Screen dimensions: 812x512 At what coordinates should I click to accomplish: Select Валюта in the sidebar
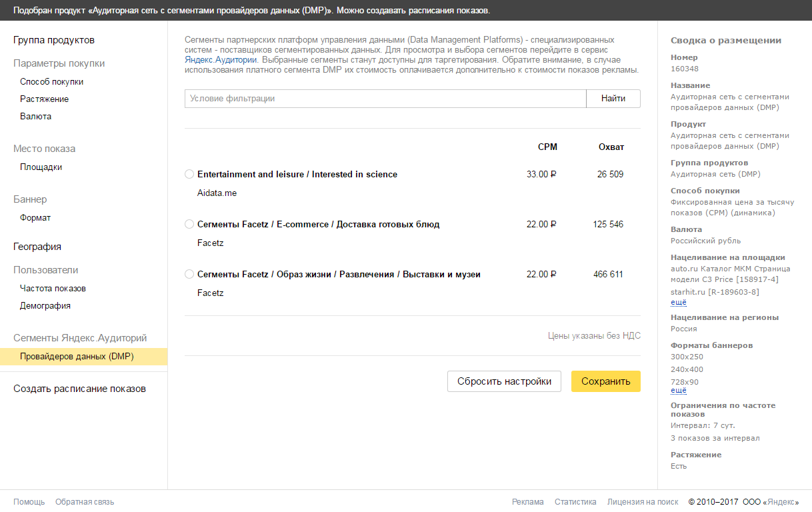tap(35, 117)
